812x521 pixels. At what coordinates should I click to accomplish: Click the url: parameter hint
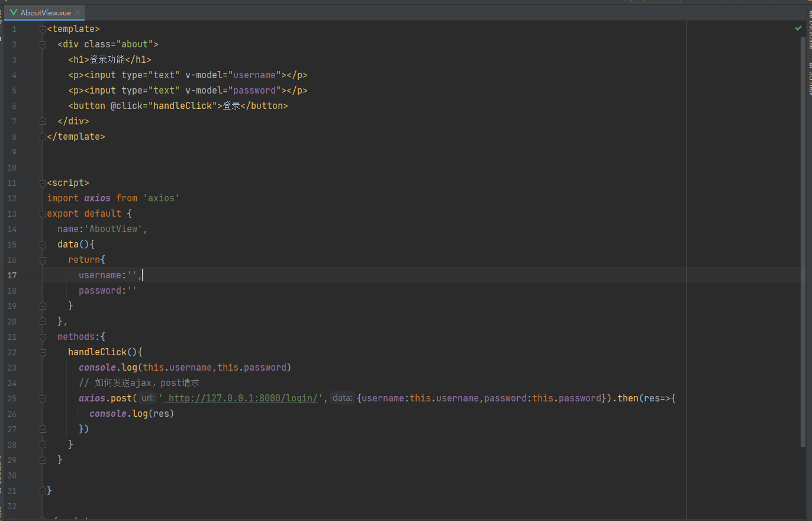148,398
